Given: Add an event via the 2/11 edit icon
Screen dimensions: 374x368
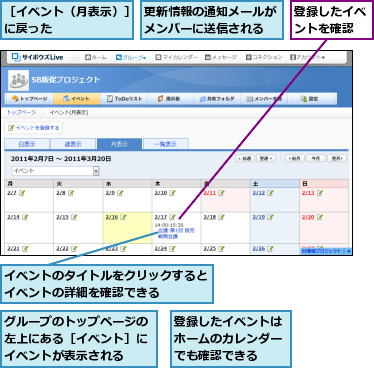Looking at the screenshot, I should pos(222,193).
